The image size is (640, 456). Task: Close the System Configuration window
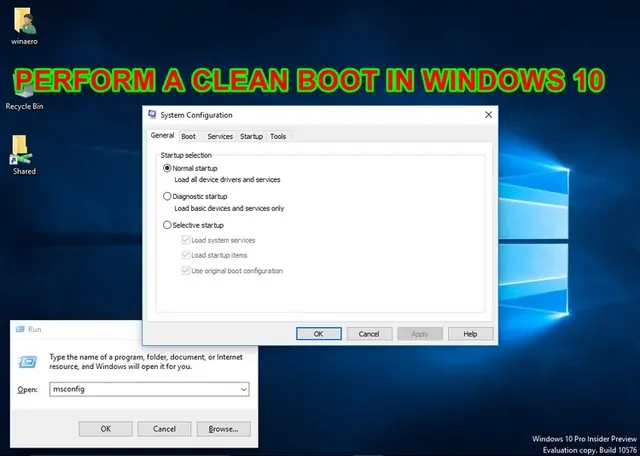point(488,115)
